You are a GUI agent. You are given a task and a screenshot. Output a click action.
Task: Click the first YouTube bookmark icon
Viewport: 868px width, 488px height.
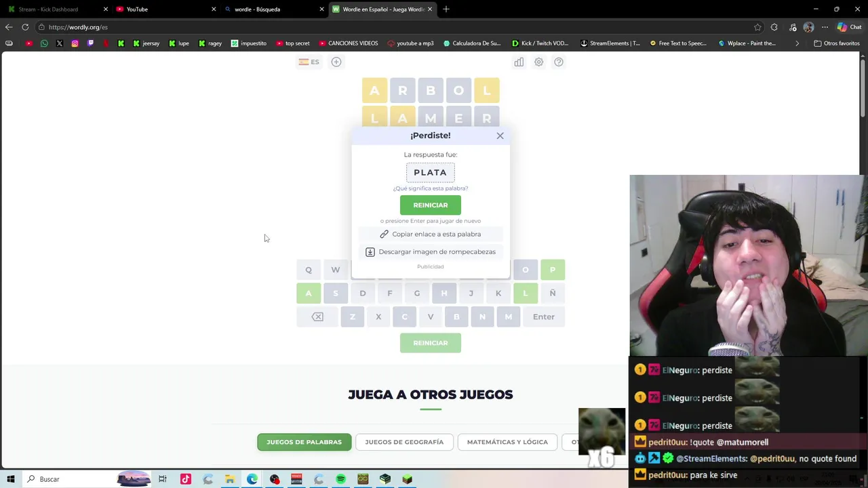pos(28,43)
